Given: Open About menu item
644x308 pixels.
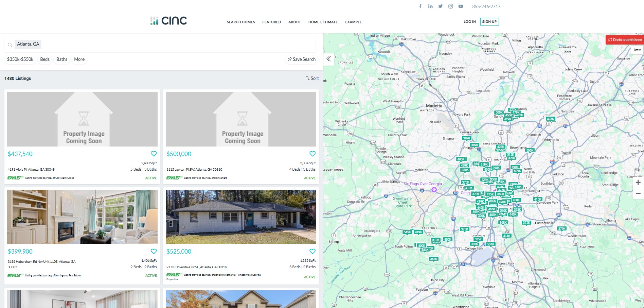Looking at the screenshot, I should click(x=294, y=22).
